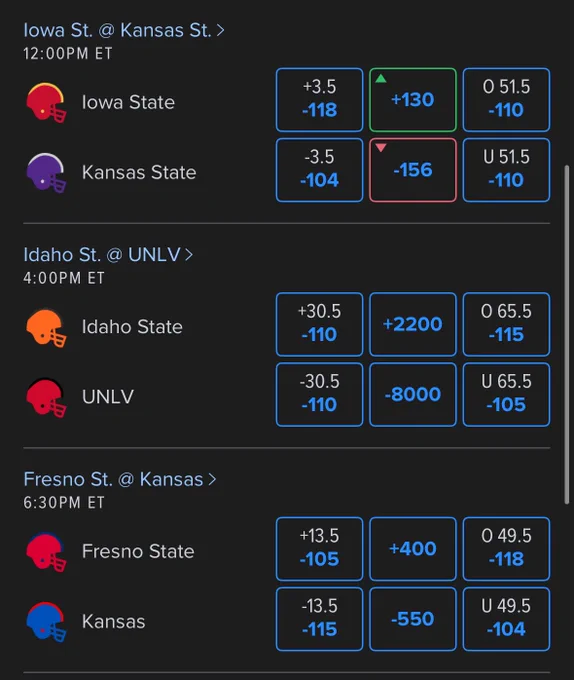Image resolution: width=574 pixels, height=680 pixels.
Task: Open the Fresno St. @ Kansas matchup chevron
Action: click(x=212, y=479)
